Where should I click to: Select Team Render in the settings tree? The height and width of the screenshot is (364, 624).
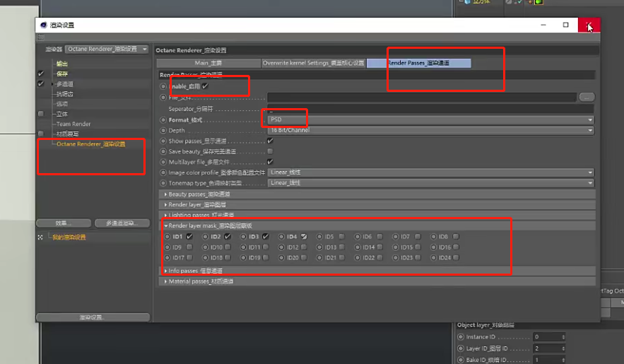coord(73,124)
